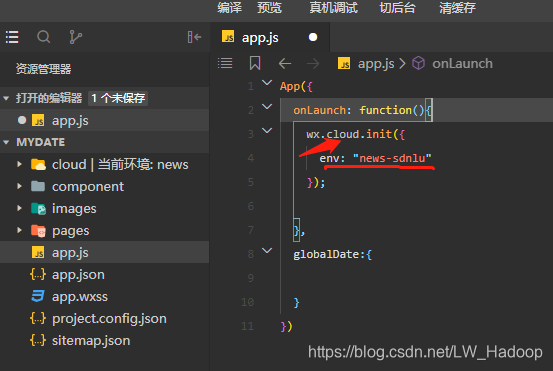Click the 资源管理器 panel title
The width and height of the screenshot is (553, 371).
(43, 69)
